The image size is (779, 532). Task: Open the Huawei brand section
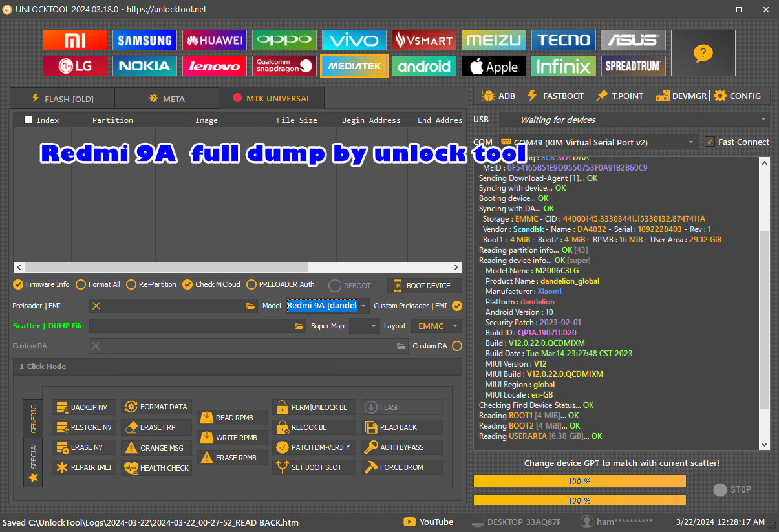(215, 40)
